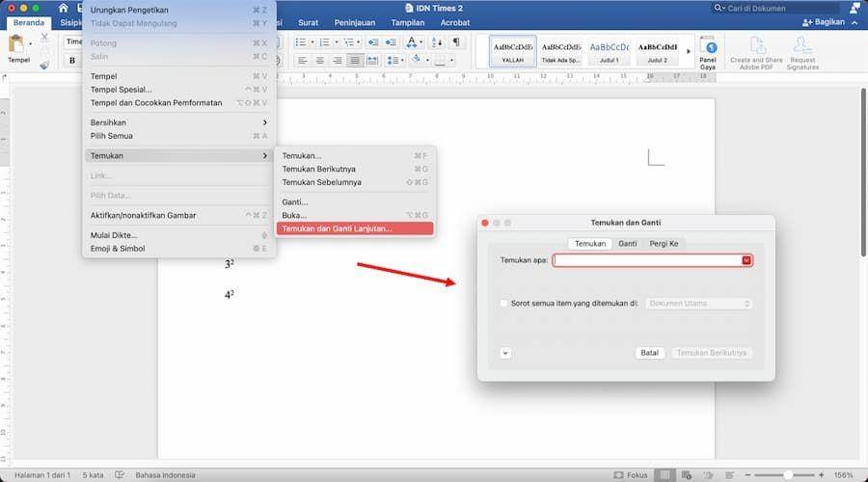The width and height of the screenshot is (868, 482).
Task: Apply the Judul 1 style
Action: coord(609,51)
